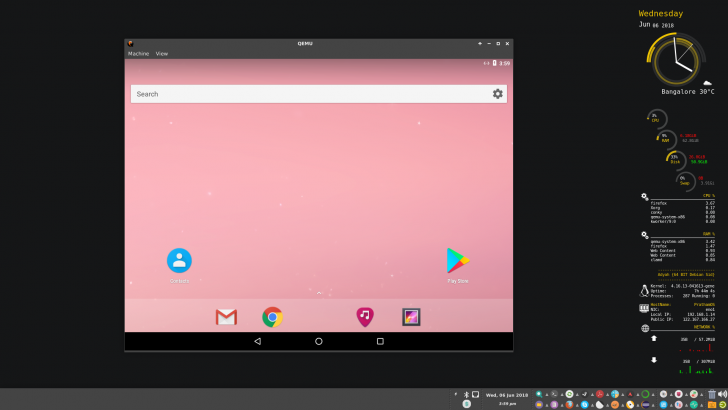The height and width of the screenshot is (410, 728).
Task: Expand the app drawer chevron
Action: point(319,293)
